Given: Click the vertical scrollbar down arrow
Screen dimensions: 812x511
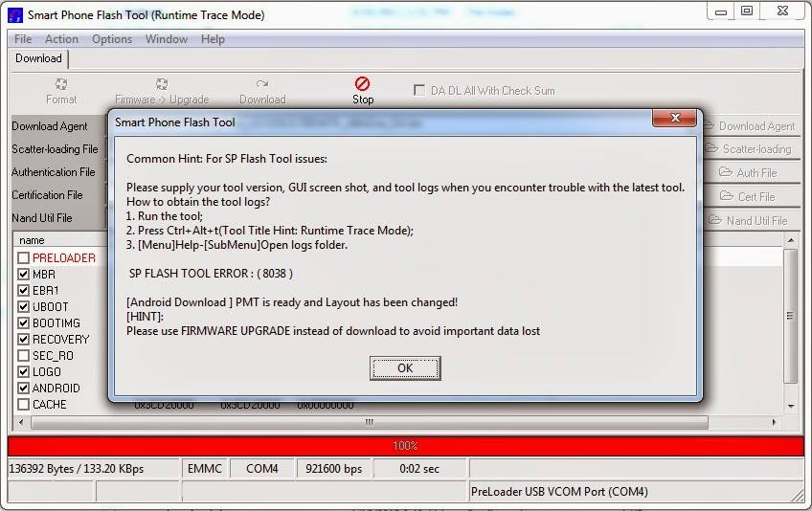Looking at the screenshot, I should point(790,406).
